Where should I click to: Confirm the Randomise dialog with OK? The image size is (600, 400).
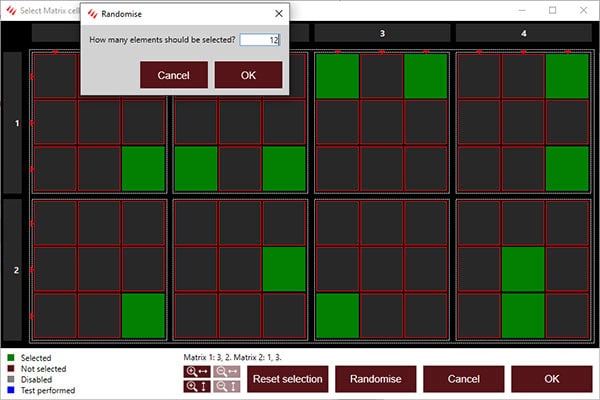tap(248, 75)
